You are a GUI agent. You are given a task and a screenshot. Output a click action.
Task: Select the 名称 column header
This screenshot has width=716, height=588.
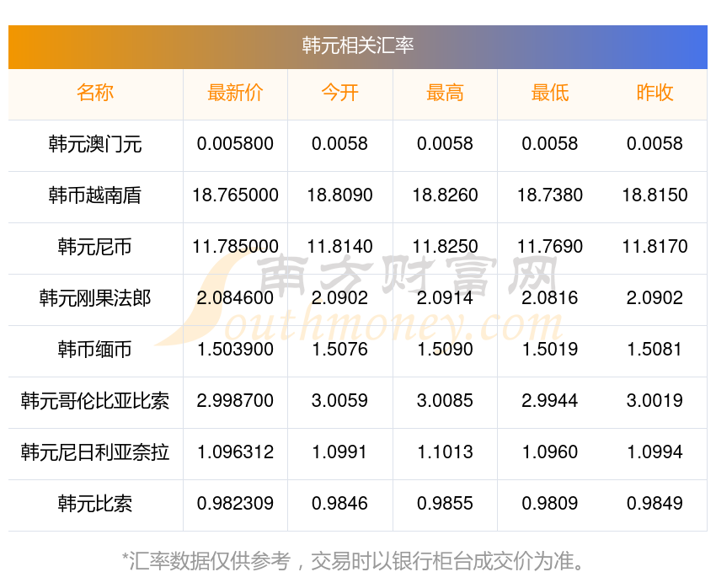click(95, 93)
